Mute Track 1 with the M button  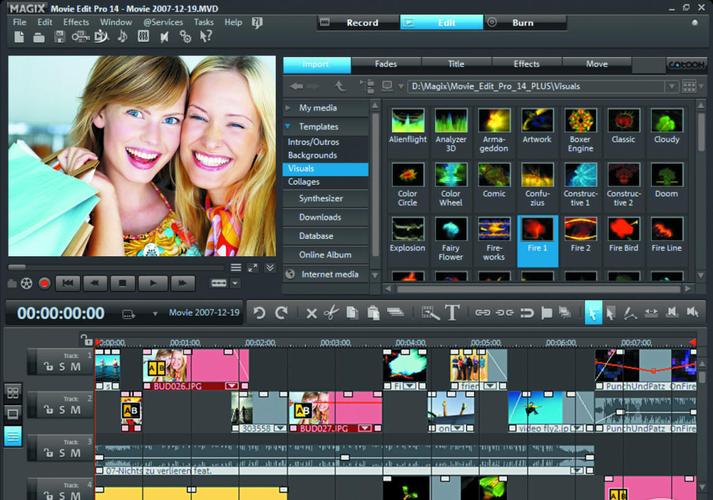click(76, 365)
